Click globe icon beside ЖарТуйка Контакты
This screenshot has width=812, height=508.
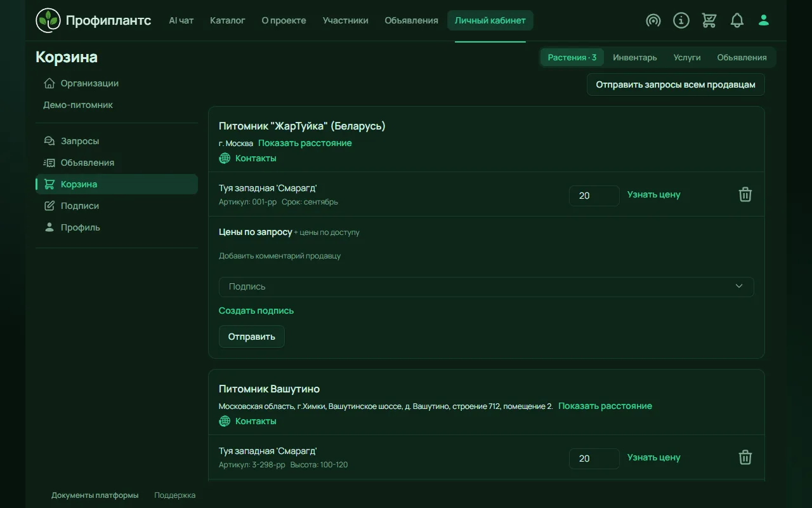[x=225, y=158]
